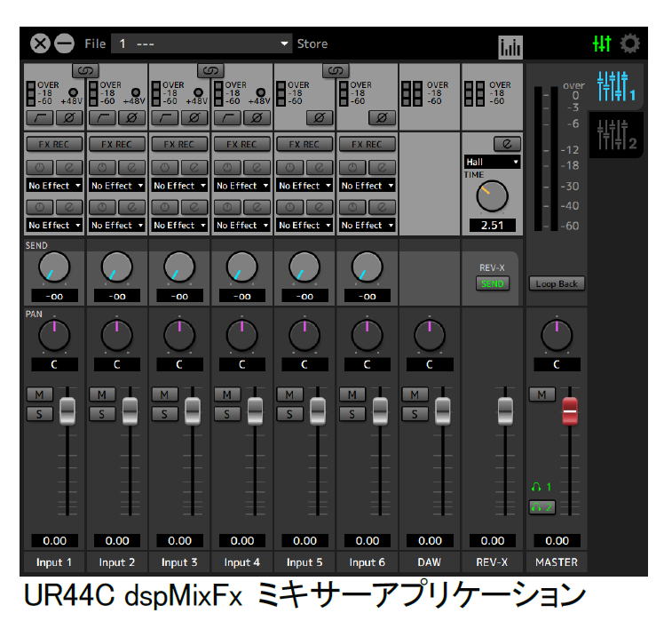
Task: Mute the MASTER channel
Action: tap(542, 394)
